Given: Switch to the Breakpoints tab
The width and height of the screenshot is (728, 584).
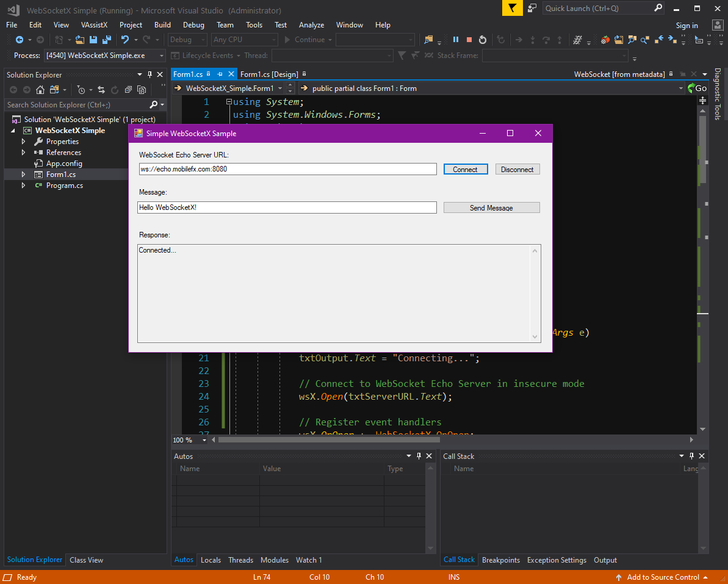Looking at the screenshot, I should pos(501,560).
